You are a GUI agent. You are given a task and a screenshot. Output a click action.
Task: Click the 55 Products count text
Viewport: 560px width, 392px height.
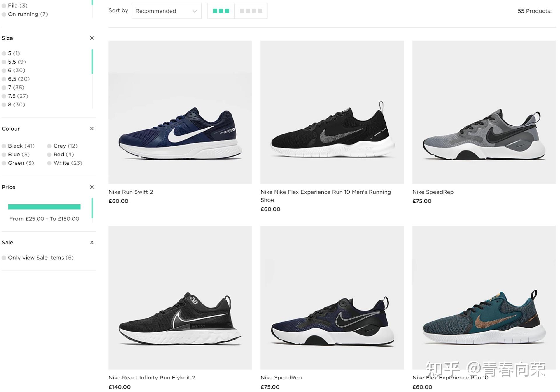point(534,11)
